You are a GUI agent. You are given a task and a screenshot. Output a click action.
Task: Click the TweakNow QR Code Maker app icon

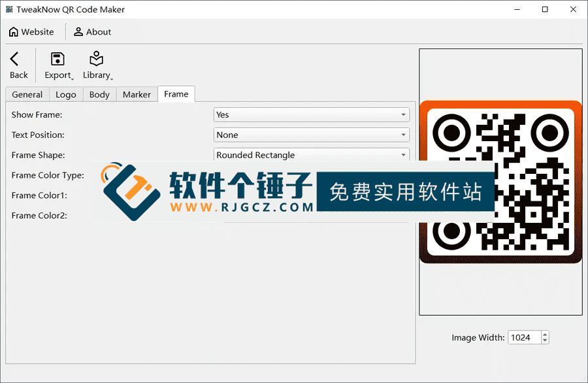click(8, 9)
